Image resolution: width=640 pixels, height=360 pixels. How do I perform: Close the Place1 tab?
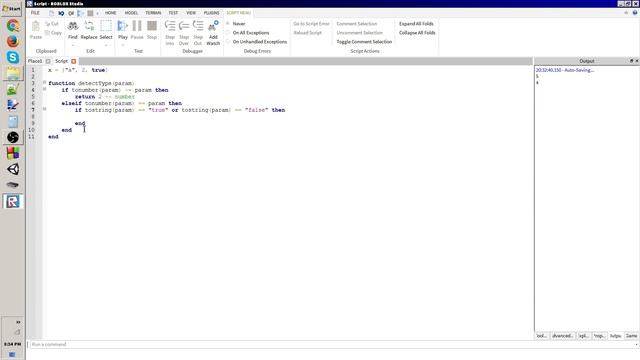coord(48,61)
